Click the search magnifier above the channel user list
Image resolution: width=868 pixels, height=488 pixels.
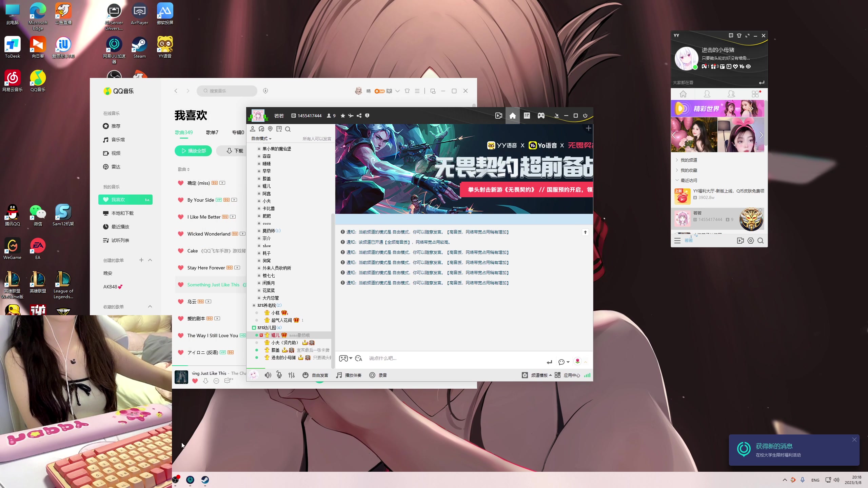(x=288, y=129)
